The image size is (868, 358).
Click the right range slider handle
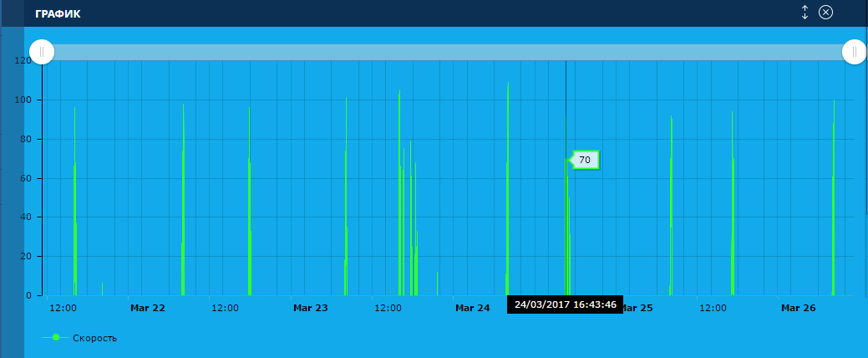[x=854, y=52]
